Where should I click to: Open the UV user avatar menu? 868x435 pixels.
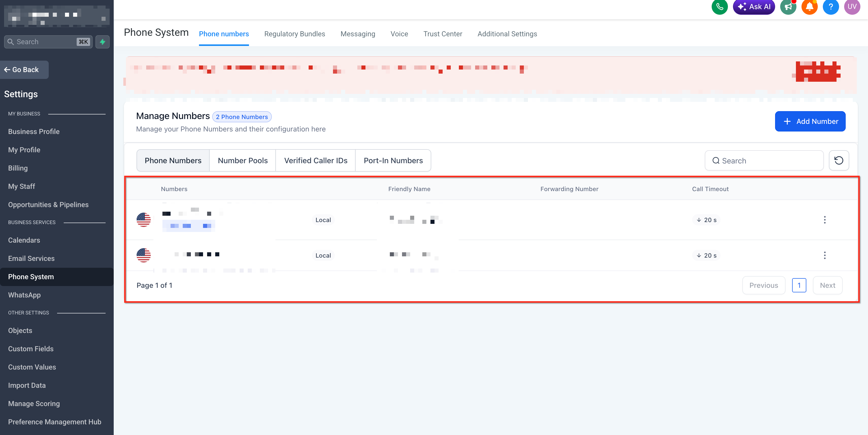coord(852,6)
